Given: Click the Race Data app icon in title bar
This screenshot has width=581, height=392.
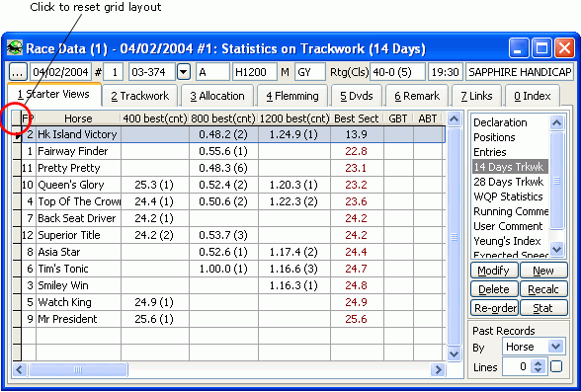Looking at the screenshot, I should tap(15, 48).
